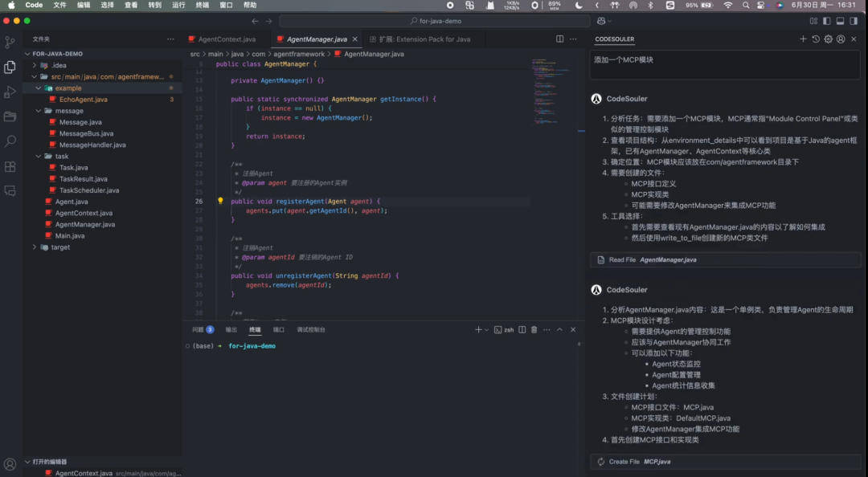Image resolution: width=868 pixels, height=477 pixels.
Task: Click the New Chat plus icon in CodeSouler panel
Action: pyautogui.click(x=803, y=39)
